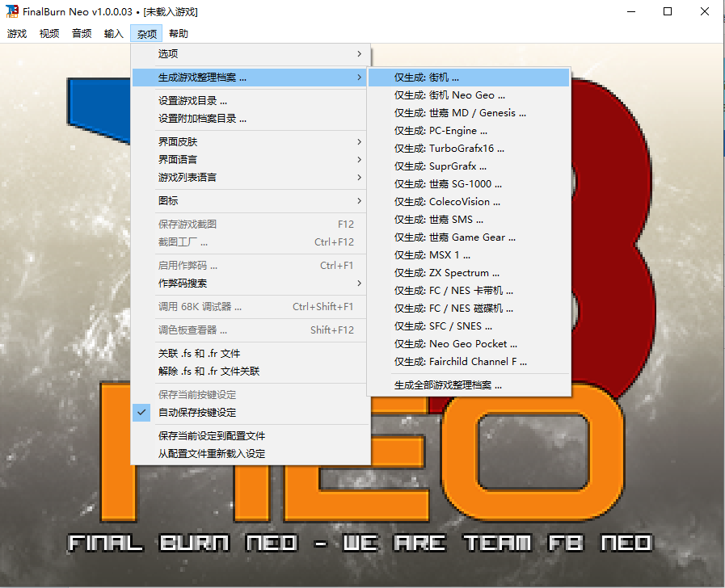
Task: Choose 保存当前设定到配置文件
Action: 251,436
